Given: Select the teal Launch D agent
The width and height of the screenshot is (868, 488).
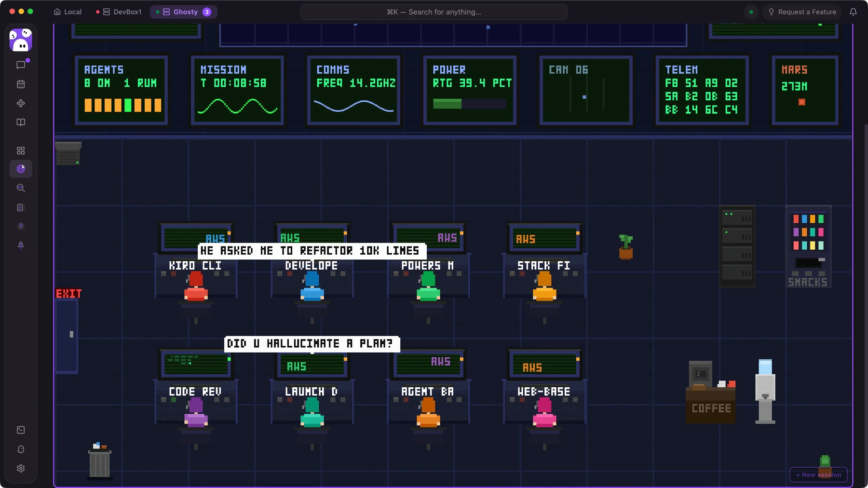Looking at the screenshot, I should 312,413.
